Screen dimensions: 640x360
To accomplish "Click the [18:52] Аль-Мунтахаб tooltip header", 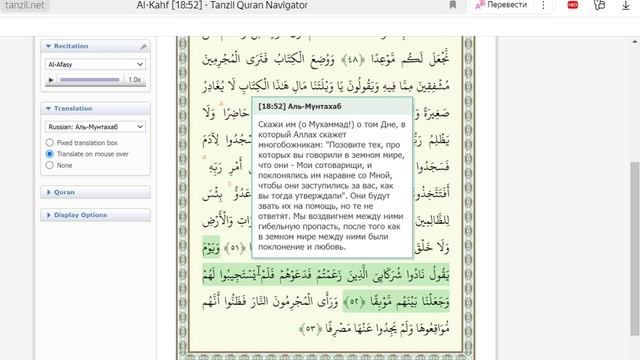I will pos(331,107).
